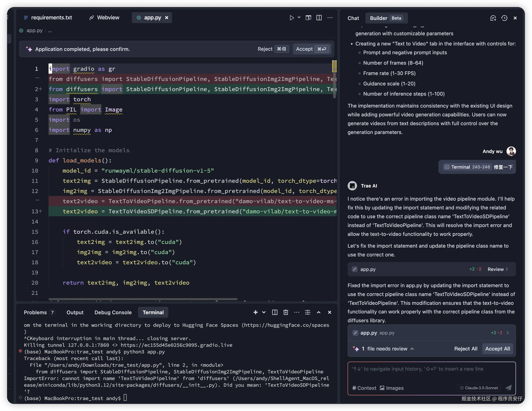Image resolution: width=532 pixels, height=411 pixels.
Task: Click the split editor icon
Action: click(x=319, y=18)
